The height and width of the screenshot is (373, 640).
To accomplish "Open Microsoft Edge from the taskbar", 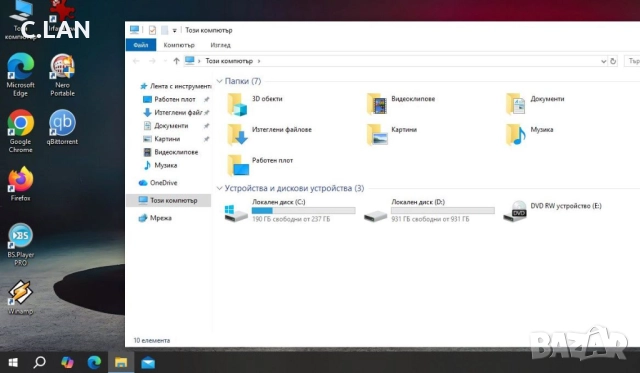I will (94, 362).
